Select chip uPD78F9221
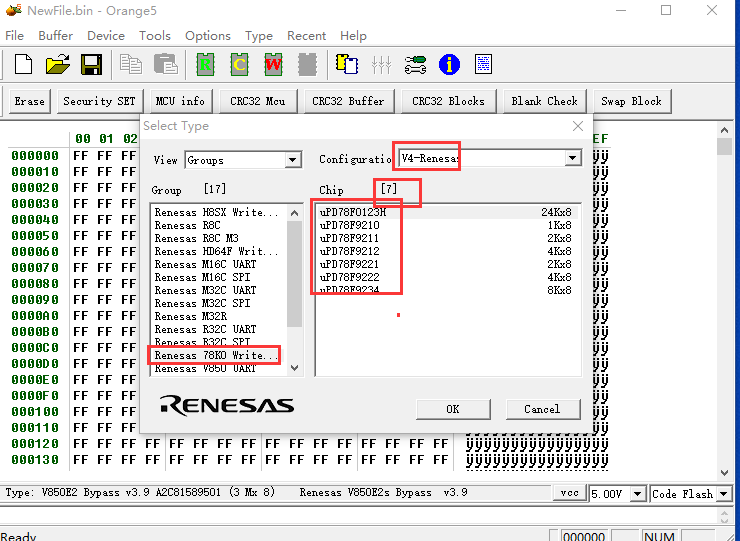 [x=447, y=264]
